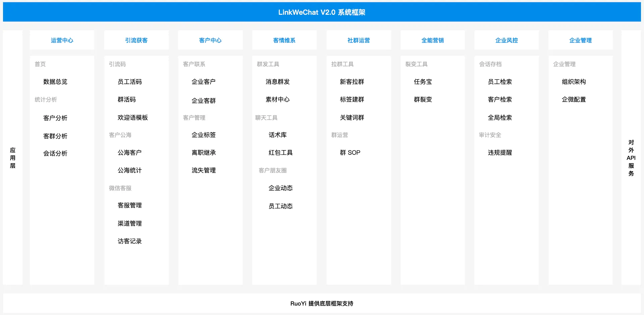The image size is (644, 315).
Task: Open 数据总览 under 首页
Action: click(55, 82)
